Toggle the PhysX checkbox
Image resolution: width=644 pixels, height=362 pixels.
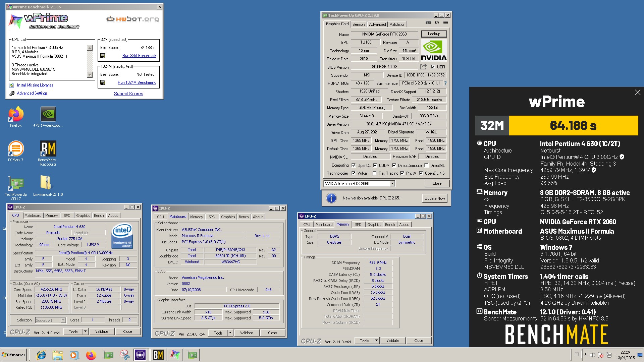click(402, 173)
